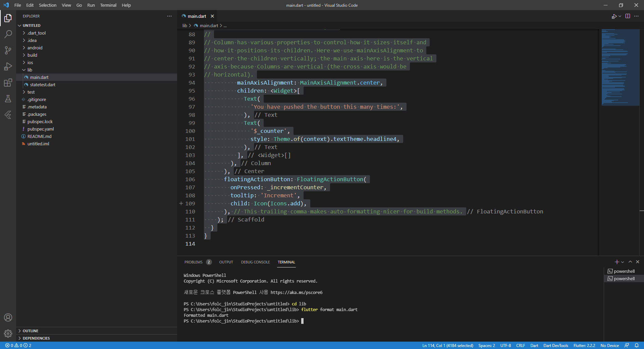Click the plus code action on line 109
This screenshot has width=644, height=349.
[x=181, y=203]
